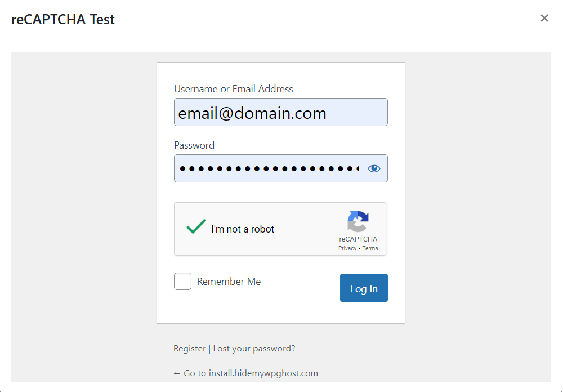
Task: Open the Register link
Action: (x=190, y=349)
